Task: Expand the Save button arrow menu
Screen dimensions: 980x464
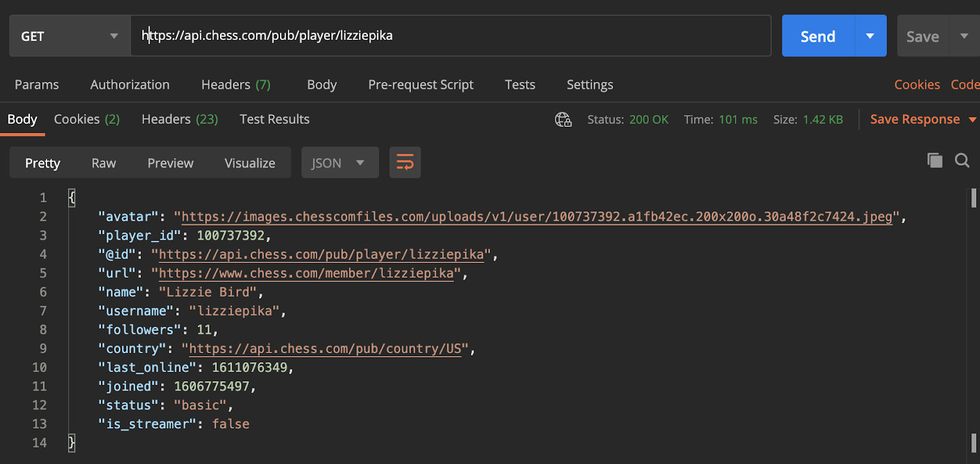Action: 964,36
